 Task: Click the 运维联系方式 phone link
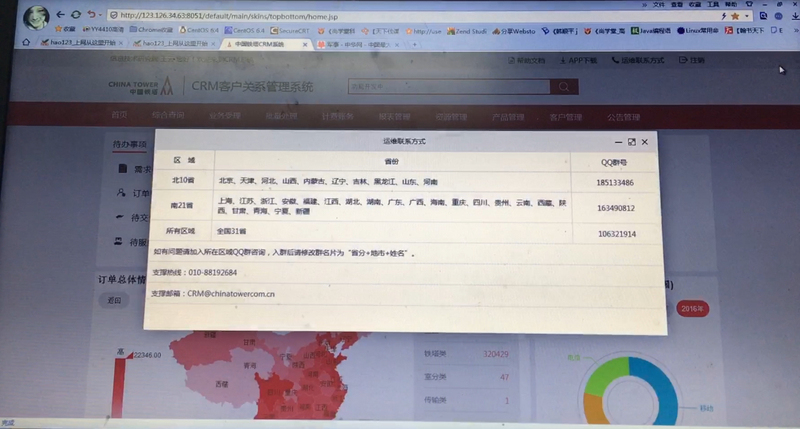pos(638,60)
